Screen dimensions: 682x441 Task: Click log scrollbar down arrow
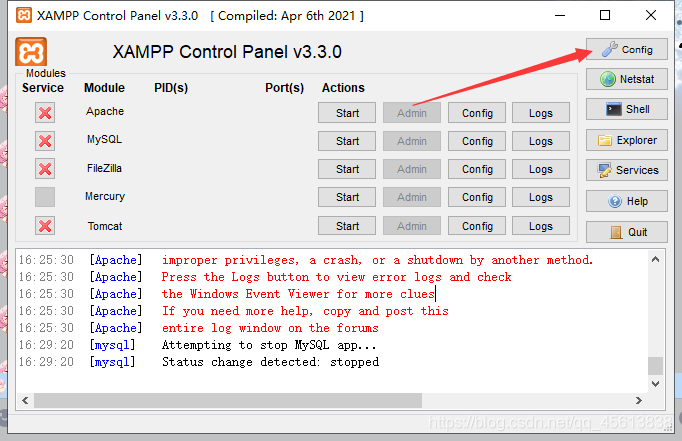coord(655,384)
